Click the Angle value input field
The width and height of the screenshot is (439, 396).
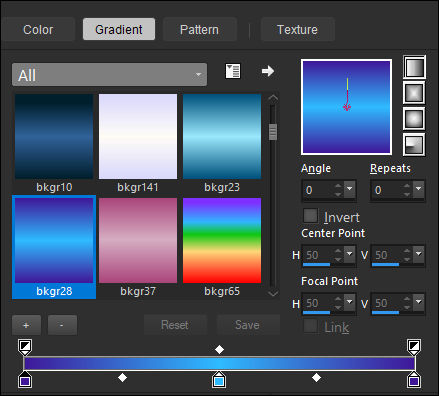tap(318, 190)
